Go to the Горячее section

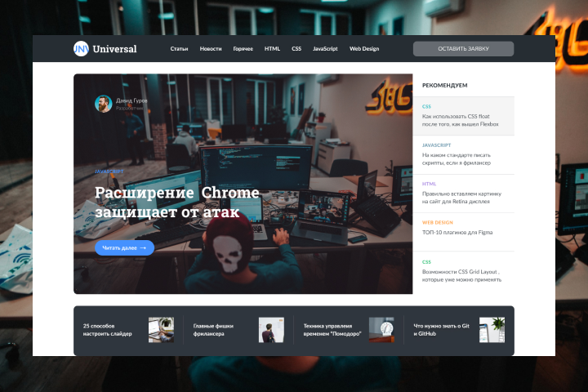(243, 49)
